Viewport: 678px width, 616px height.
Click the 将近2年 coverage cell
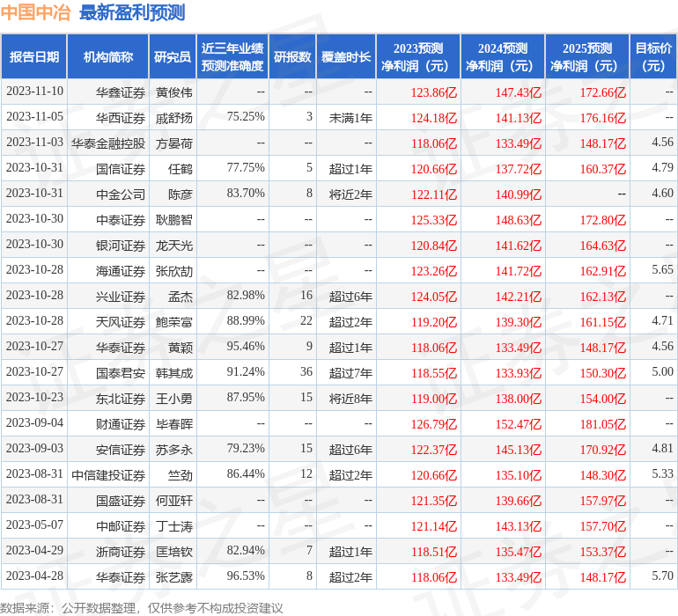click(x=350, y=194)
